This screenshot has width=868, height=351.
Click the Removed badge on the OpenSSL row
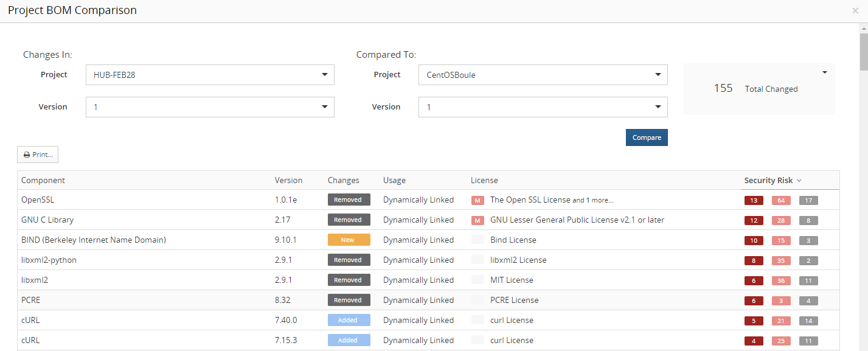coord(349,200)
